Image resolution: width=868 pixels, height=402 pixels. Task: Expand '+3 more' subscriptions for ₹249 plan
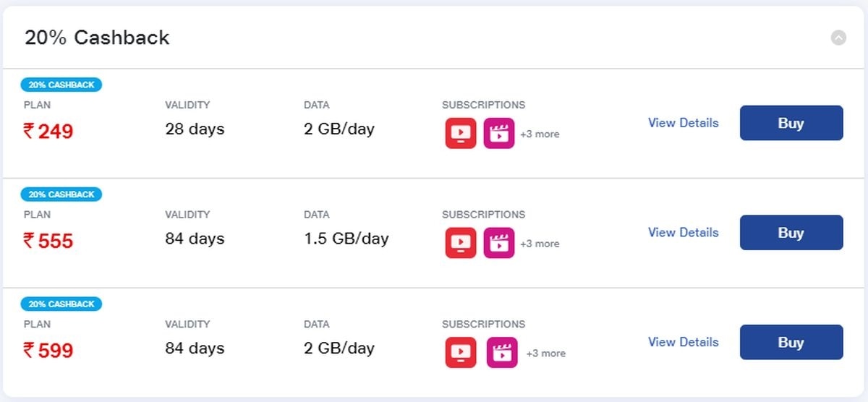(x=540, y=134)
